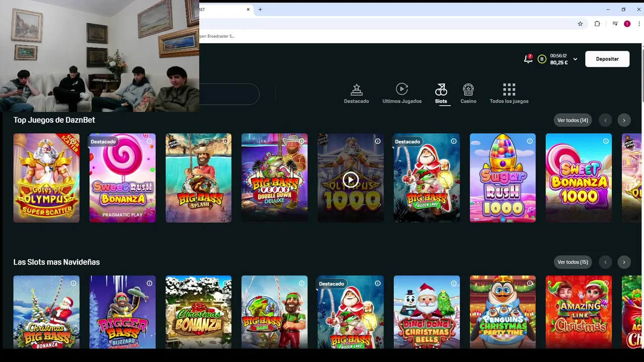The height and width of the screenshot is (362, 644).
Task: Open the notifications bell icon
Action: [x=528, y=59]
